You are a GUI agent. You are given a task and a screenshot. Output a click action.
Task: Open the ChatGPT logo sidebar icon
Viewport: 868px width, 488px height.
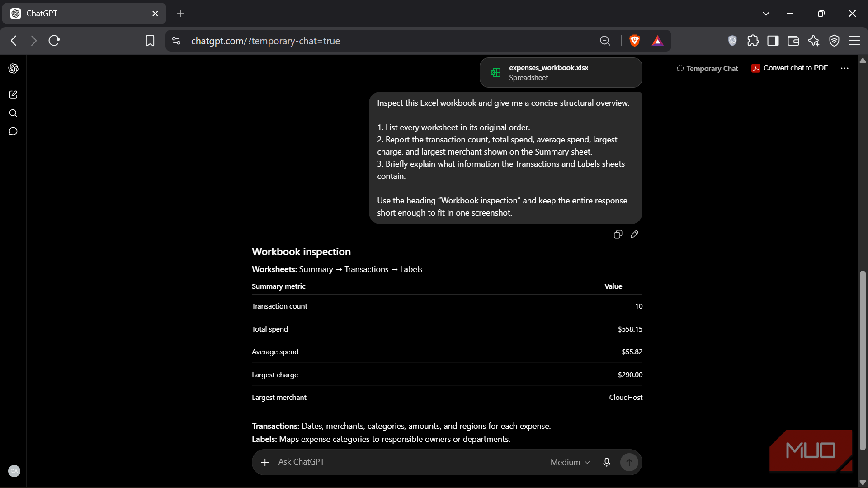coord(13,68)
